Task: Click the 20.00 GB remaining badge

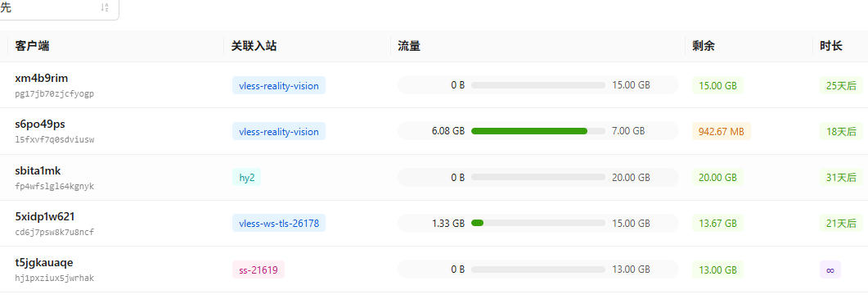Action: [x=717, y=178]
